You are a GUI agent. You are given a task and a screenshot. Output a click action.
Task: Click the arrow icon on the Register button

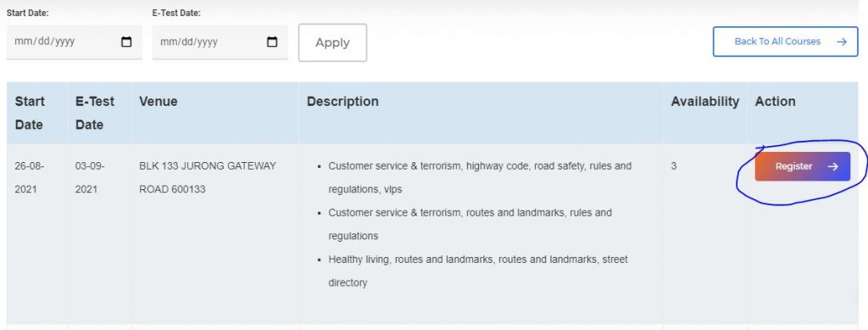click(832, 166)
